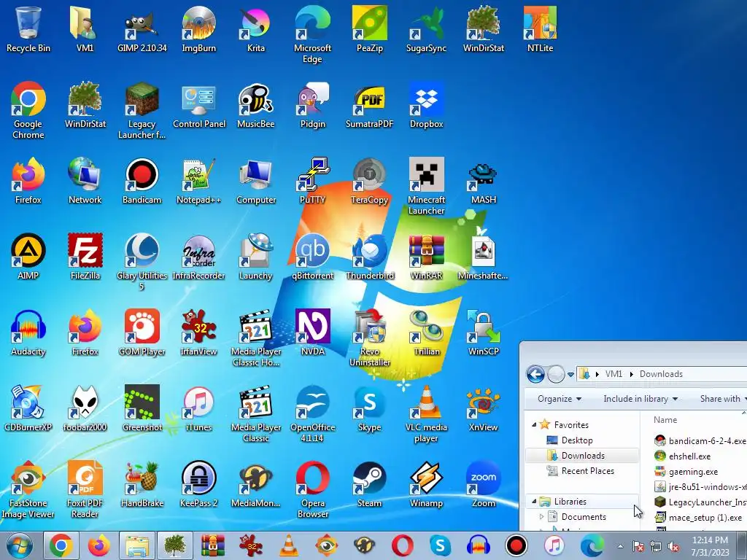
Task: Show hidden system tray icons
Action: (620, 546)
